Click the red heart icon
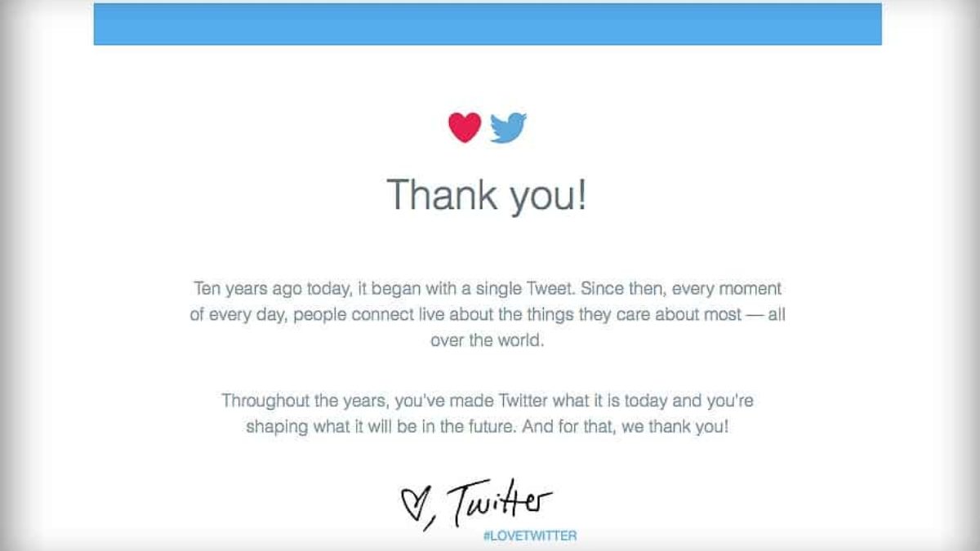980x551 pixels. [465, 127]
